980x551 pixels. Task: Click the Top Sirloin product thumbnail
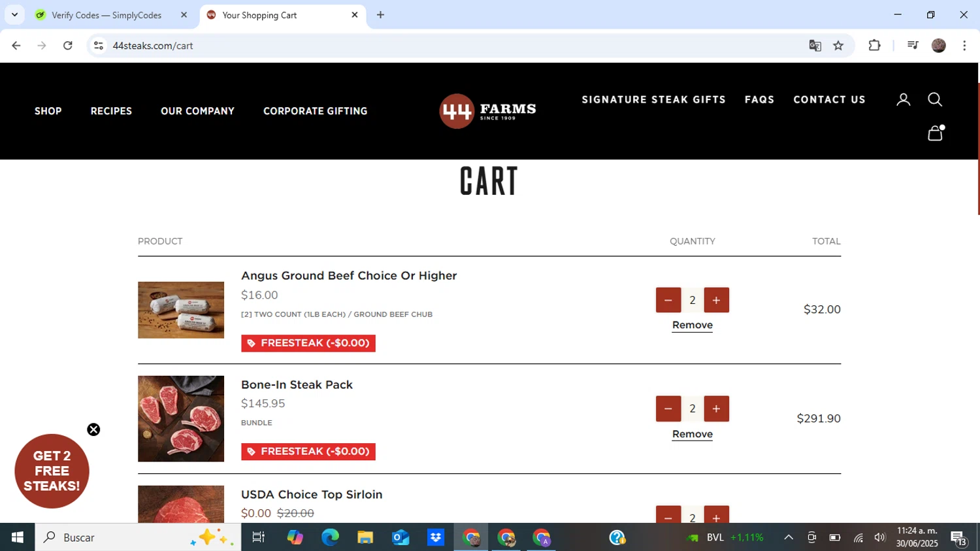181,504
